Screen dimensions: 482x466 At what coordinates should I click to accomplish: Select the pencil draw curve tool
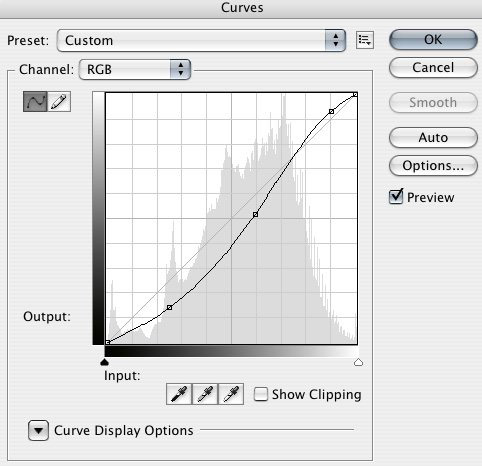point(59,101)
